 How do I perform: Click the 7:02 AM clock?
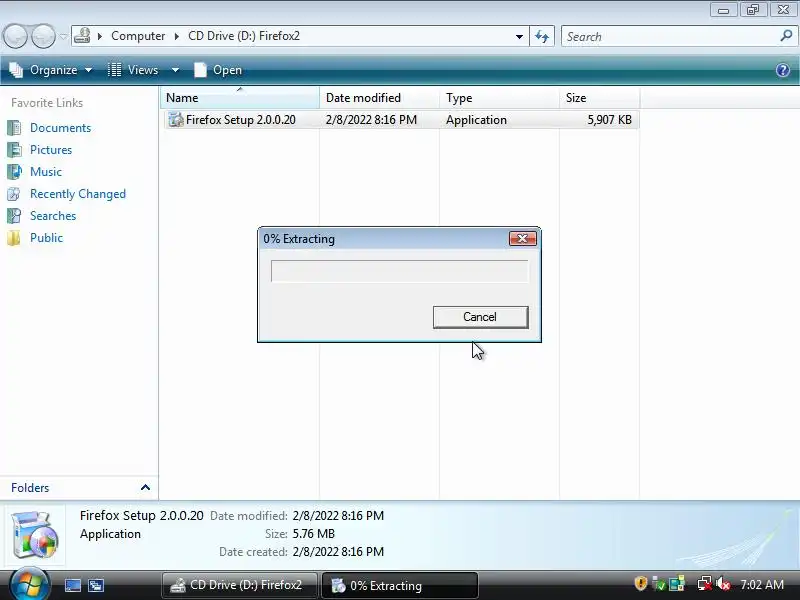(x=762, y=585)
